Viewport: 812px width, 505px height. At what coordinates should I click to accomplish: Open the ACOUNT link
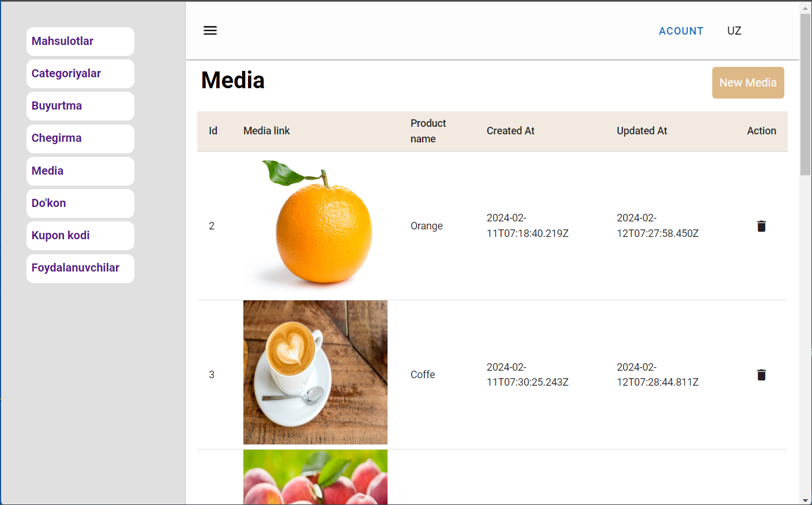681,31
